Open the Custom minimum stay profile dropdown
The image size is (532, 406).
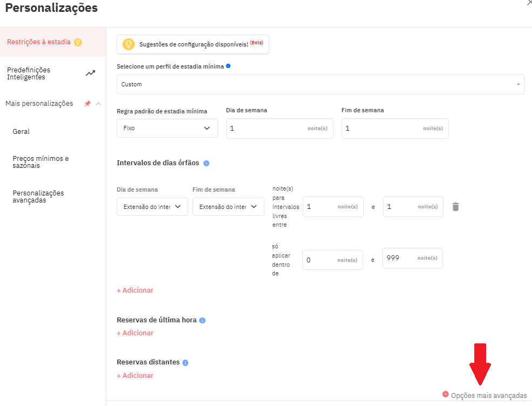320,84
